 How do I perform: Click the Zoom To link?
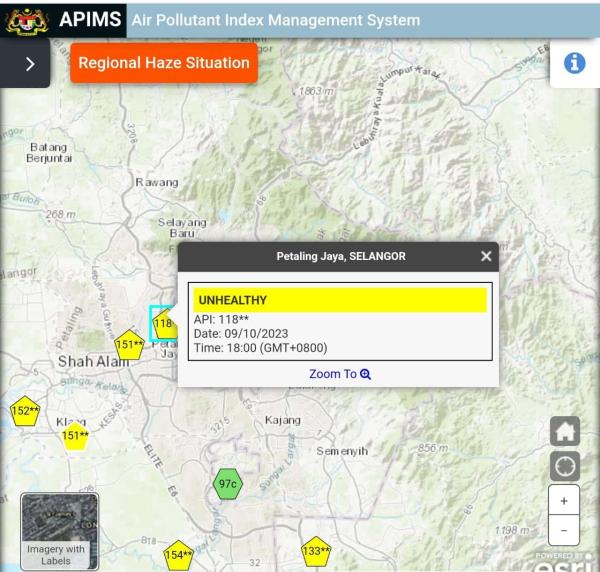(340, 374)
